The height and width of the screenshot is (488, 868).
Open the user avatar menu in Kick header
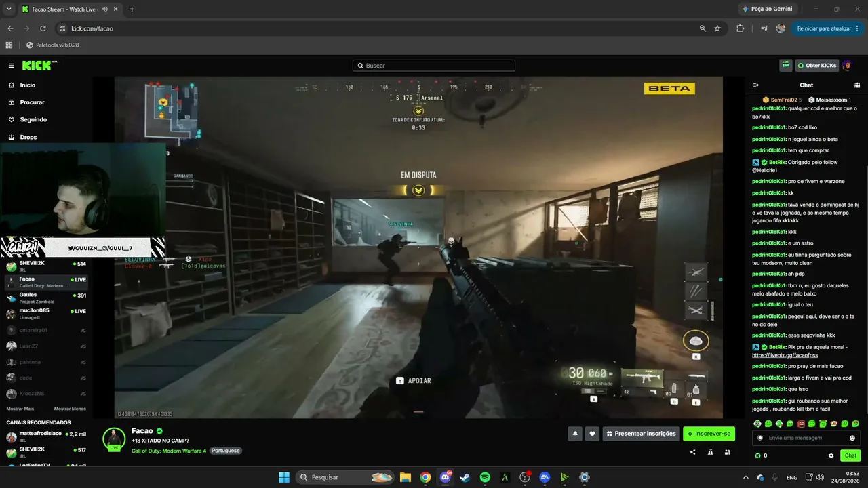click(x=847, y=66)
